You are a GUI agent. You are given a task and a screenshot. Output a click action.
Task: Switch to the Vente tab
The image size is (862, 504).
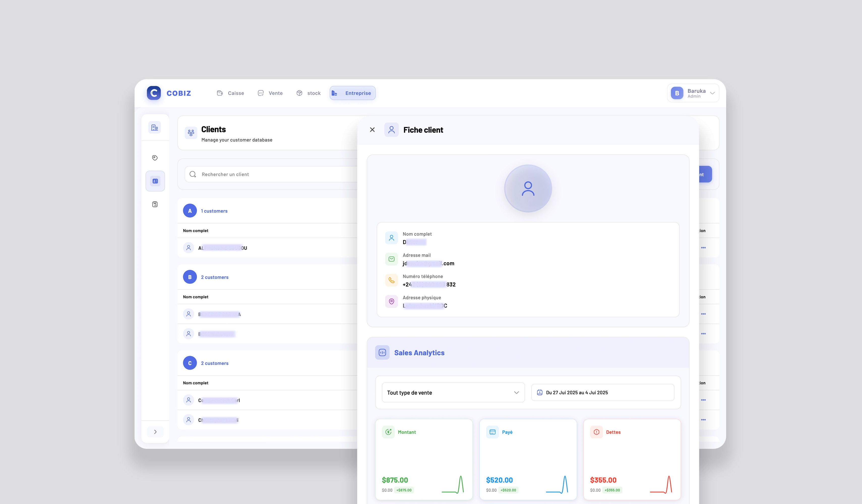click(270, 93)
